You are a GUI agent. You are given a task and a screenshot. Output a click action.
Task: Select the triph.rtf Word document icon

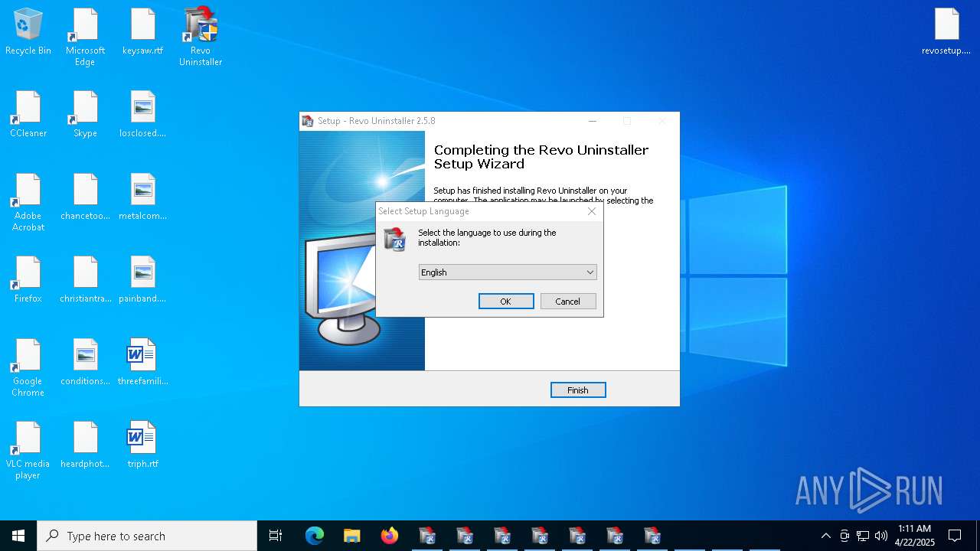tap(142, 445)
